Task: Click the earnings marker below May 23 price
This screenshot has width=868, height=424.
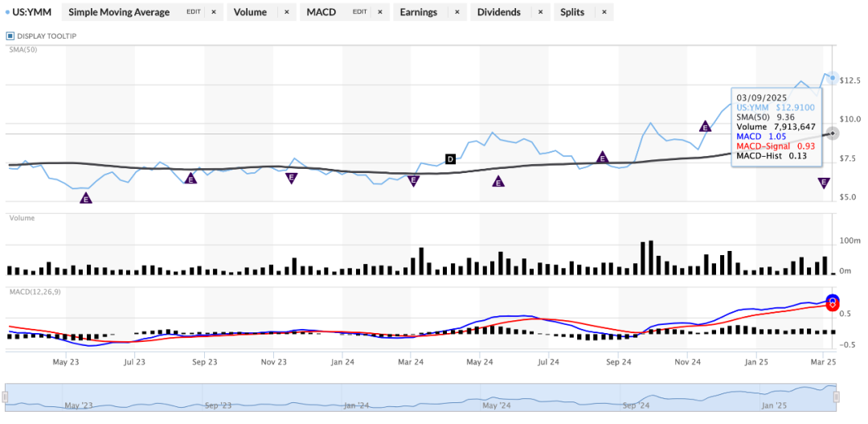Action: (85, 198)
